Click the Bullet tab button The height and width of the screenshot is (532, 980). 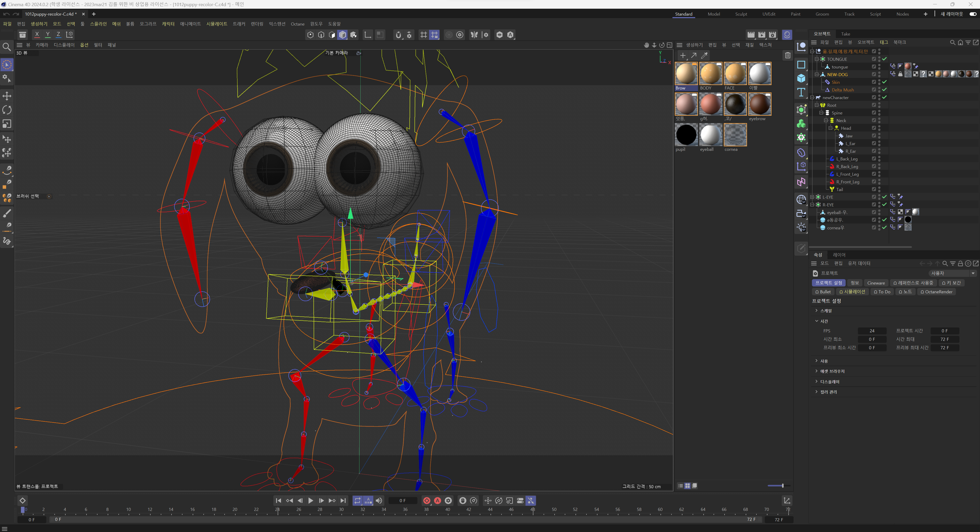click(823, 292)
